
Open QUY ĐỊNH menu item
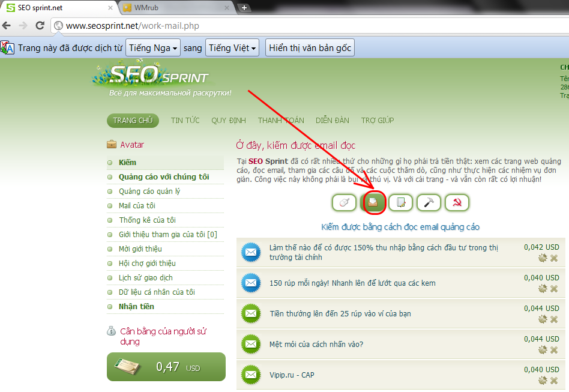(229, 121)
